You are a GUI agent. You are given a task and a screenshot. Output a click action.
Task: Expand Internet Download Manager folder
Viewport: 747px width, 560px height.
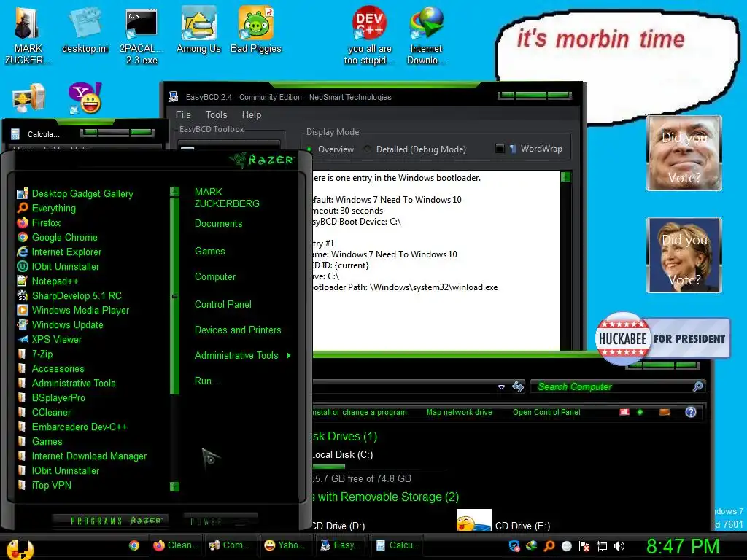[82, 456]
